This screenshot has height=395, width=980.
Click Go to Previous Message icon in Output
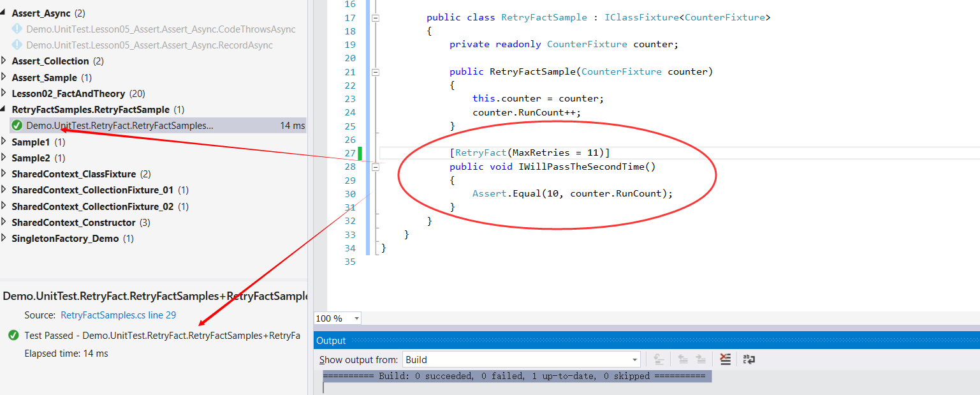pyautogui.click(x=683, y=359)
